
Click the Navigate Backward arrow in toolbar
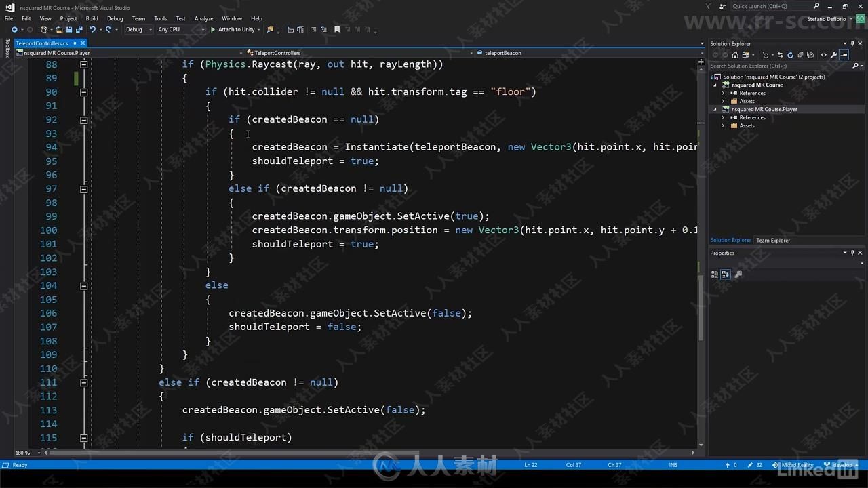pos(14,29)
